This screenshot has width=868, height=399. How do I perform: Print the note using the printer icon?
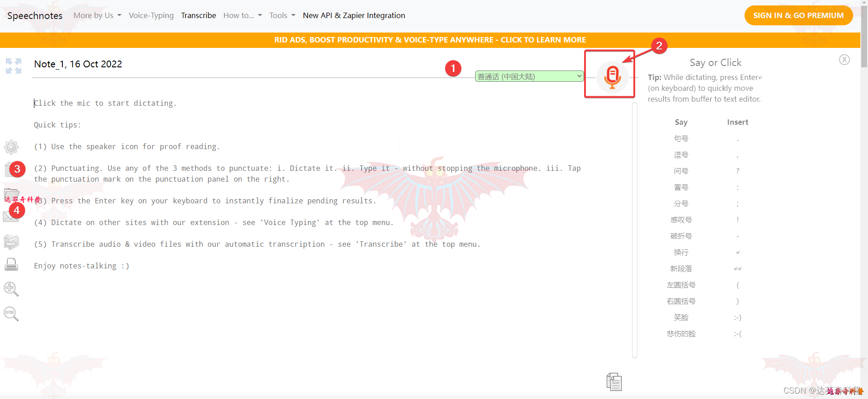(11, 264)
